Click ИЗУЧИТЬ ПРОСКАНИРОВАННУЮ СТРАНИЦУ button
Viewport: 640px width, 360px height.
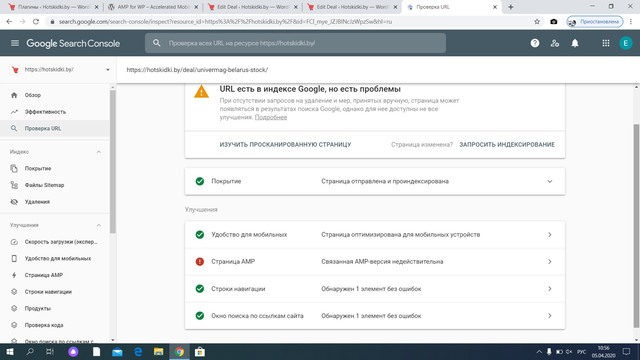click(x=285, y=144)
